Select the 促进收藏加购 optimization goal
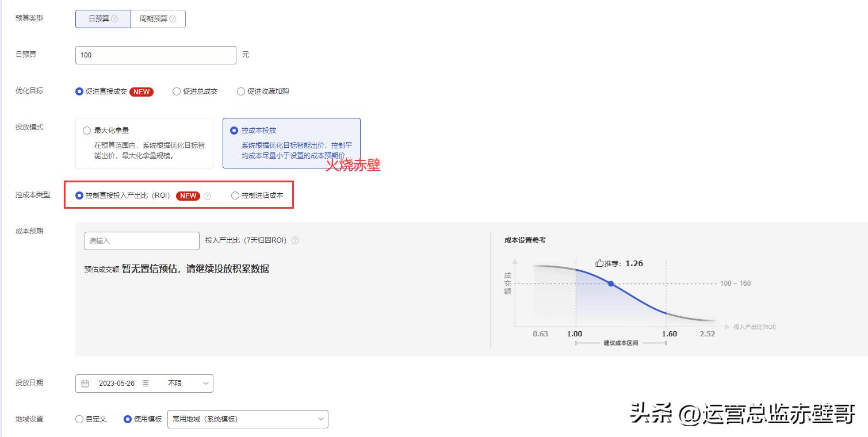Viewport: 868px width, 437px height. click(240, 91)
